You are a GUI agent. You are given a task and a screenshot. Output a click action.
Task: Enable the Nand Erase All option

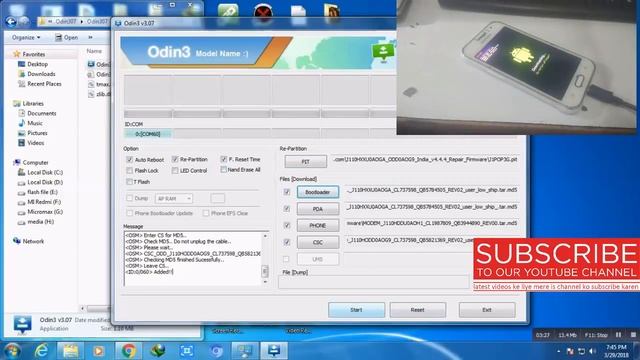point(223,169)
